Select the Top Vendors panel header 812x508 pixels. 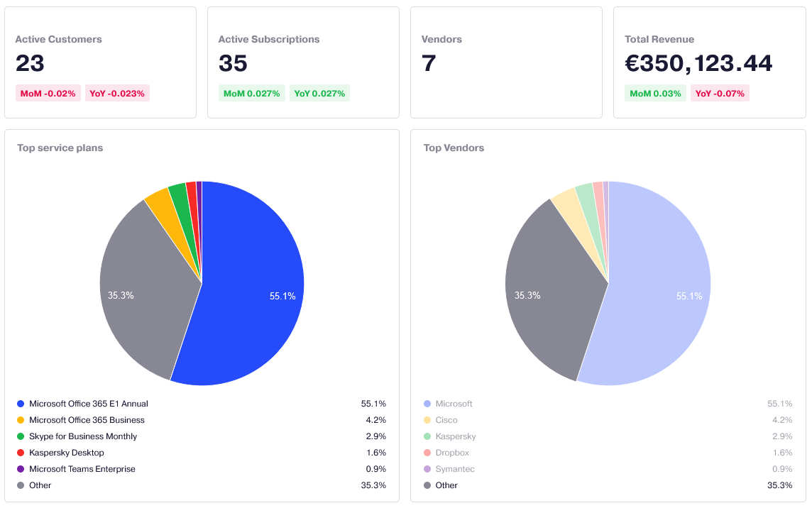click(454, 148)
